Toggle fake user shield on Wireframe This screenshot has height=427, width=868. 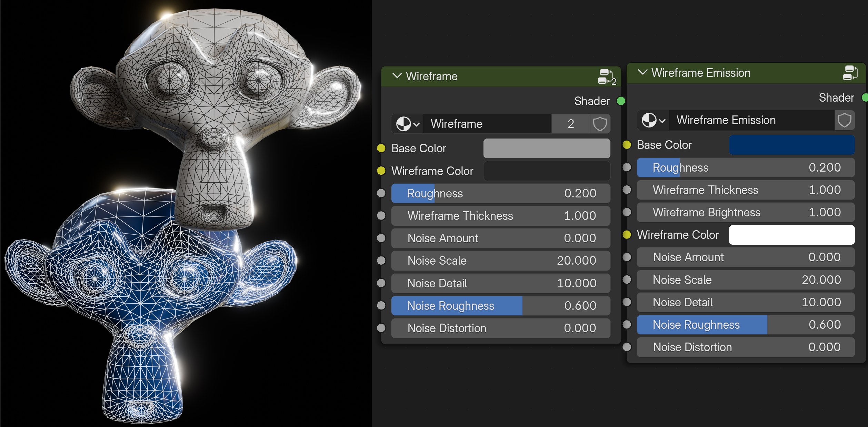[600, 124]
